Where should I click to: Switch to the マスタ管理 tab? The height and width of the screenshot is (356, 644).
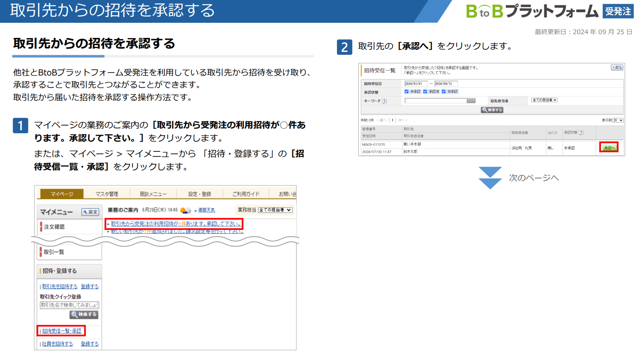106,194
